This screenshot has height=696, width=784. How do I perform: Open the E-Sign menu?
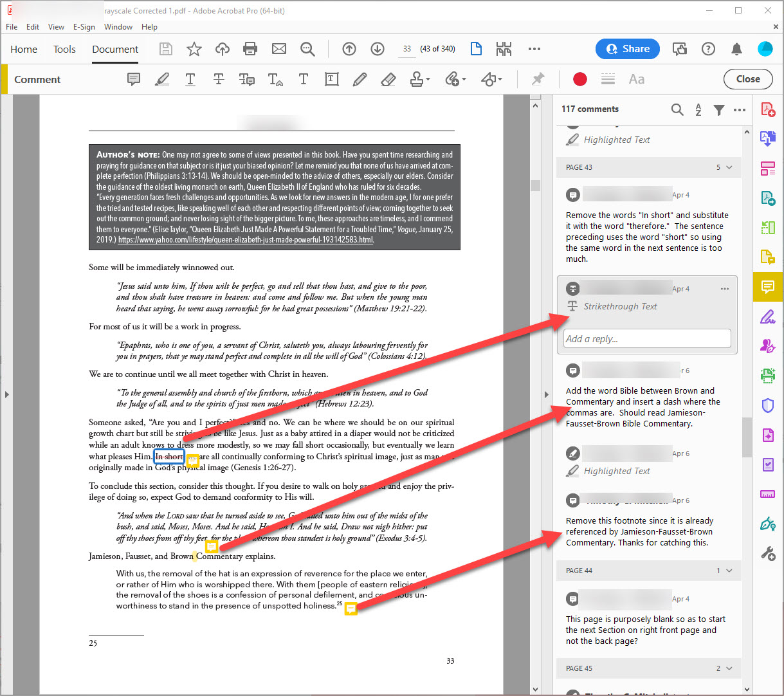pos(84,27)
